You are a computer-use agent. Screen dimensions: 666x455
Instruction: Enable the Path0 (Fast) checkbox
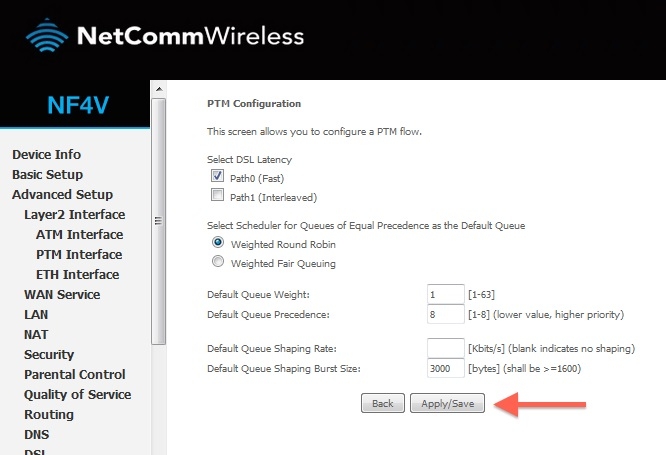[x=217, y=177]
